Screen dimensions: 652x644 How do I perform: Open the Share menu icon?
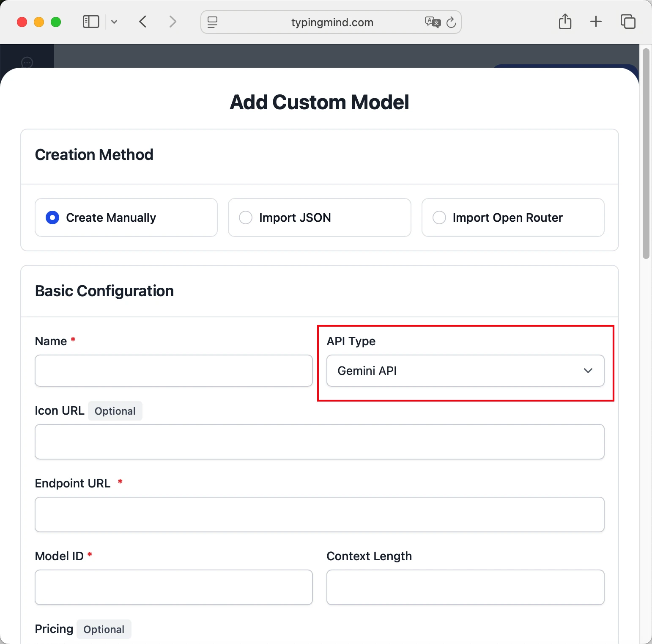pos(565,21)
